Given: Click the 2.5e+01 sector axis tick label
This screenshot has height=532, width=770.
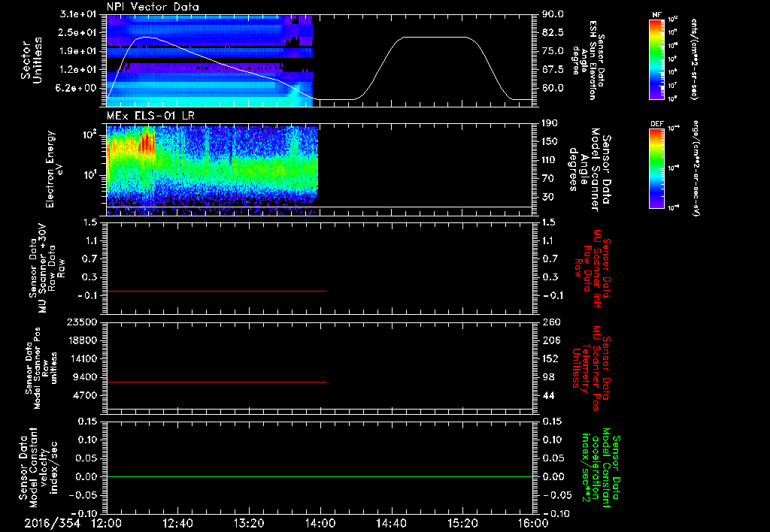Looking at the screenshot, I should point(78,32).
